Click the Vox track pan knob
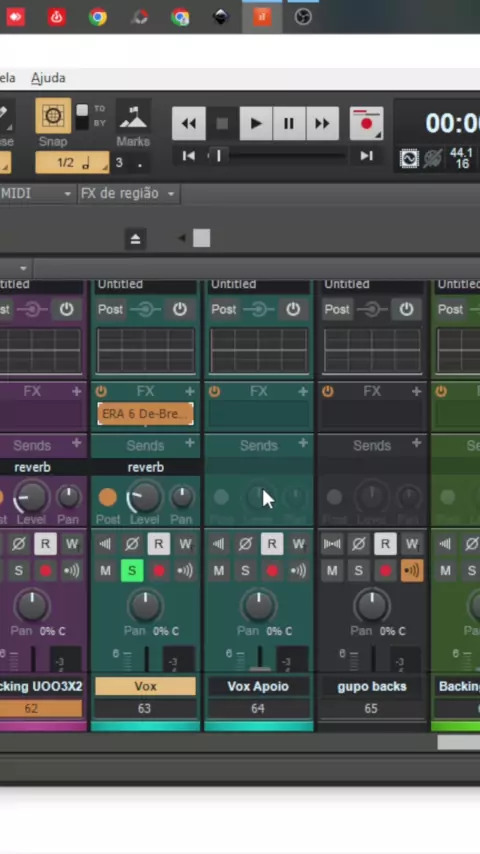The image size is (480, 854). click(145, 606)
